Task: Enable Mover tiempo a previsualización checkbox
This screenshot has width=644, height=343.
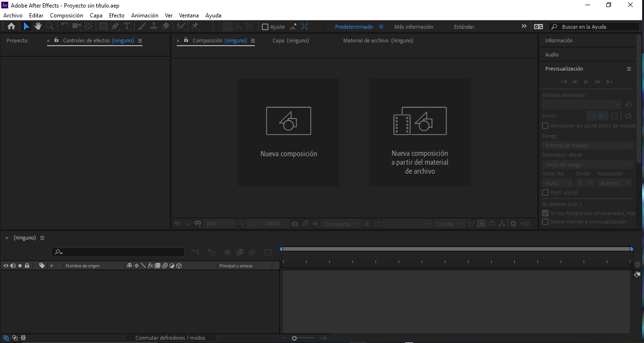Action: [545, 222]
